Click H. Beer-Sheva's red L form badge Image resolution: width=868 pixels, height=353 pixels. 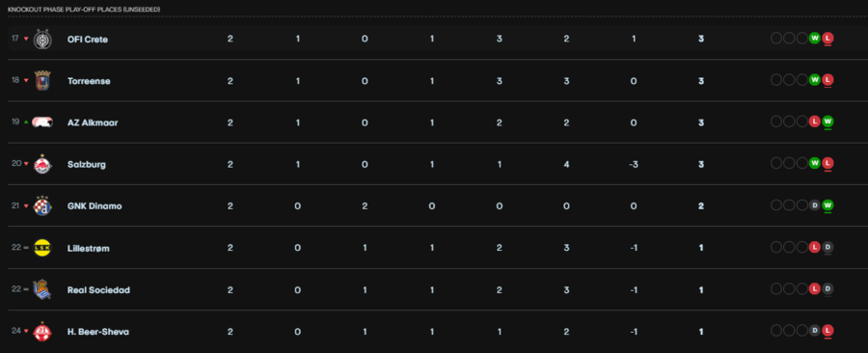coord(827,330)
